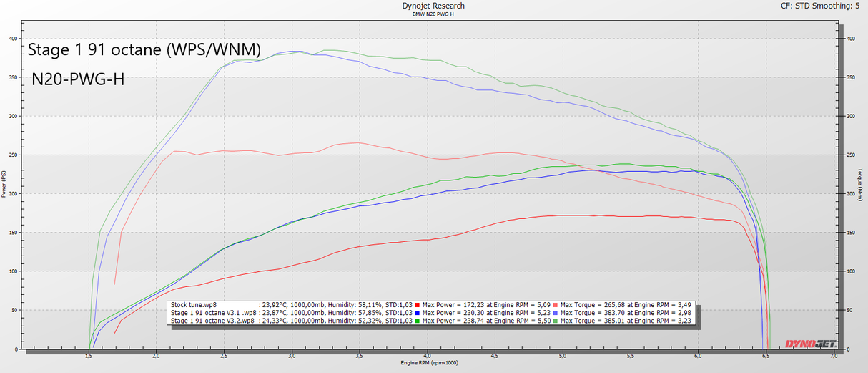Click the Power (PS) axis label
Screen dimensions: 868x373
point(4,185)
